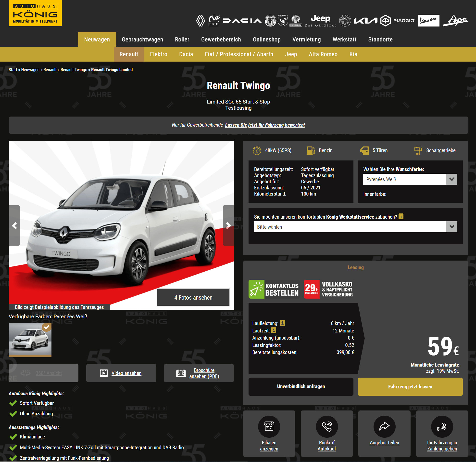Click the Leasing tab heading
The image size is (476, 462).
355,267
